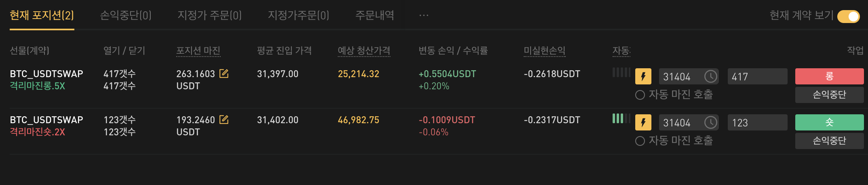Viewport: 868px width, 185px height.
Task: Open the more tabs ellipsis menu
Action: pos(424,15)
